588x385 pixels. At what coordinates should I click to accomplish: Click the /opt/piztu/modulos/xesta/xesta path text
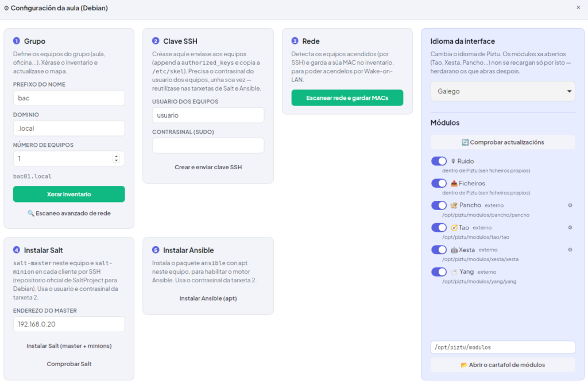tap(481, 259)
